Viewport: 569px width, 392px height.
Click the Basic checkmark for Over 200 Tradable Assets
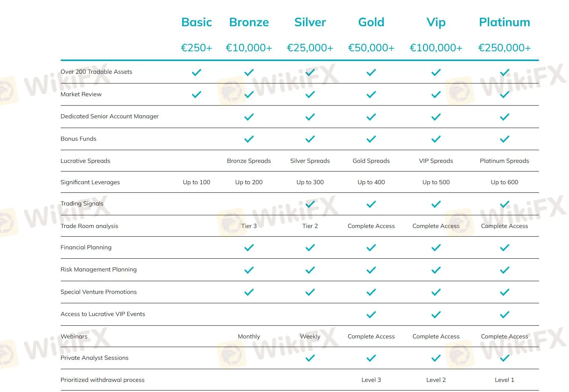pos(196,72)
